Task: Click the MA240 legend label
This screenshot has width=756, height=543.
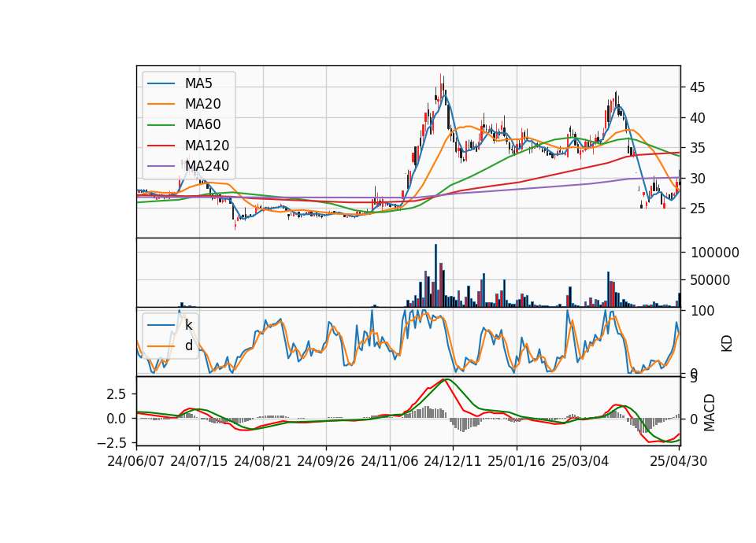Action: (207, 166)
